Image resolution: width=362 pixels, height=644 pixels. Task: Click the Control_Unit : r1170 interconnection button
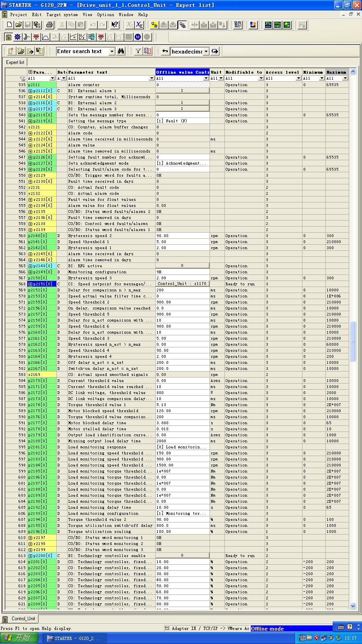pyautogui.click(x=182, y=284)
